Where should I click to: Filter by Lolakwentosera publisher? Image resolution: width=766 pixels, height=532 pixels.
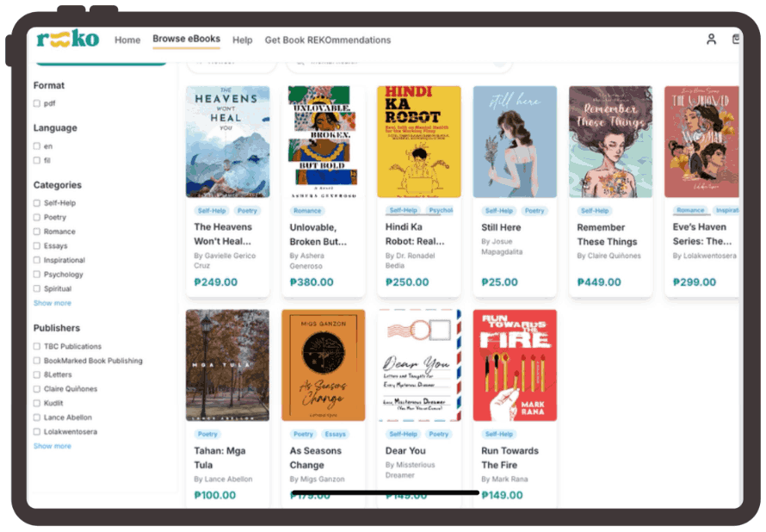(37, 431)
